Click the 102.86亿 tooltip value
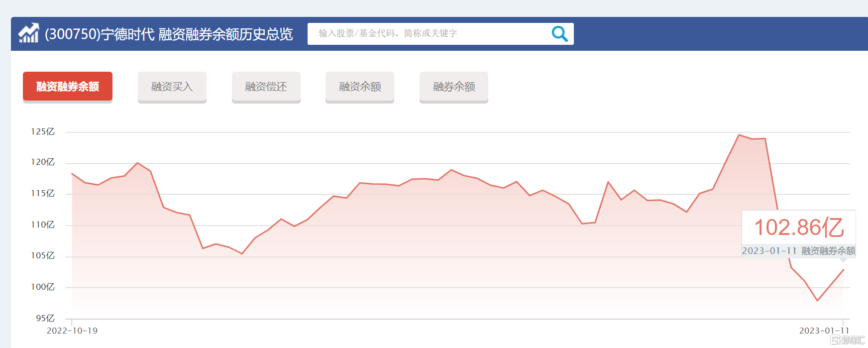 coord(799,228)
